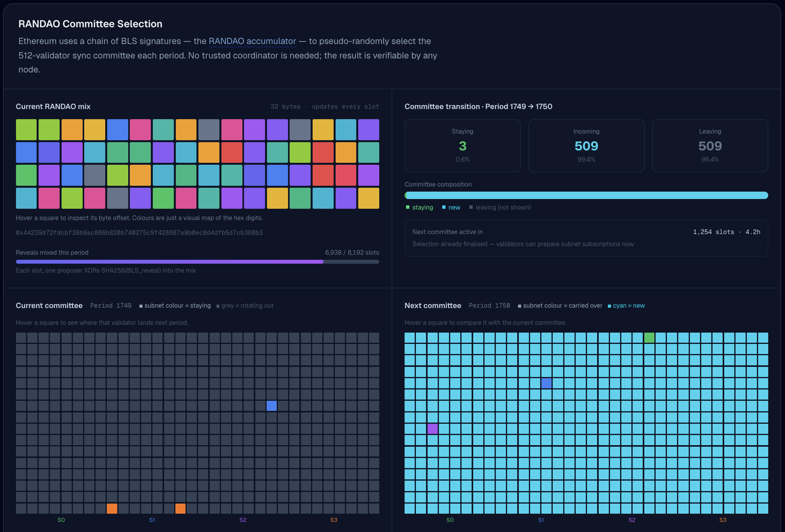
Task: Click the 'RANDAO Committee Selection' title
Action: pos(90,24)
